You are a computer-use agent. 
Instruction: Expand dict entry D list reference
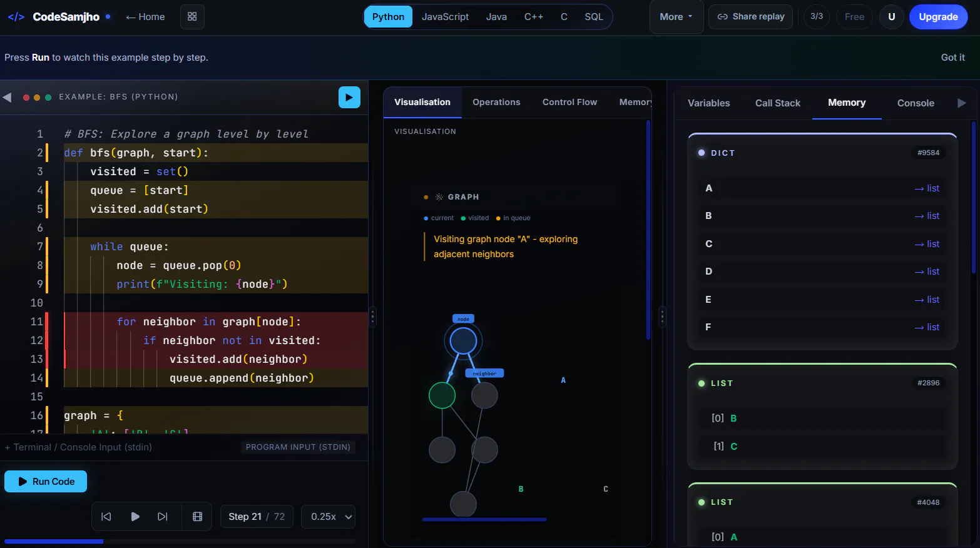pyautogui.click(x=927, y=271)
